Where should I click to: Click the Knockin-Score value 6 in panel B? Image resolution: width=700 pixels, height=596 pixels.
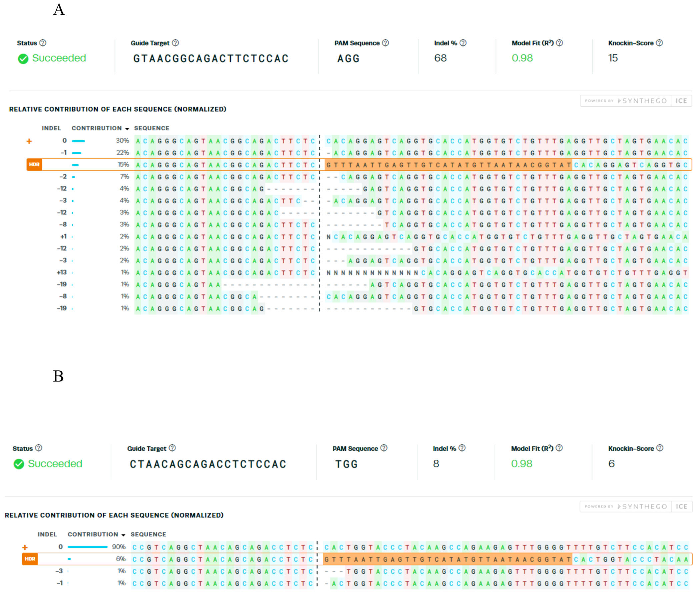pos(611,464)
